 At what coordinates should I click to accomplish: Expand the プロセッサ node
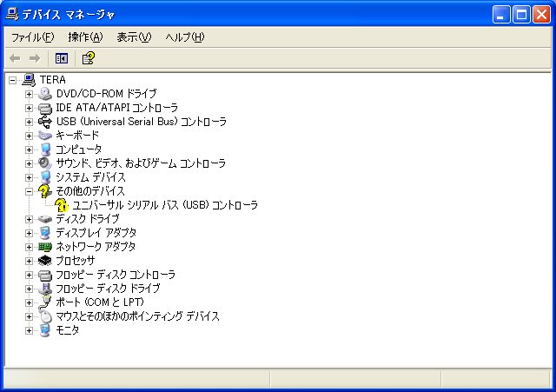click(x=29, y=261)
